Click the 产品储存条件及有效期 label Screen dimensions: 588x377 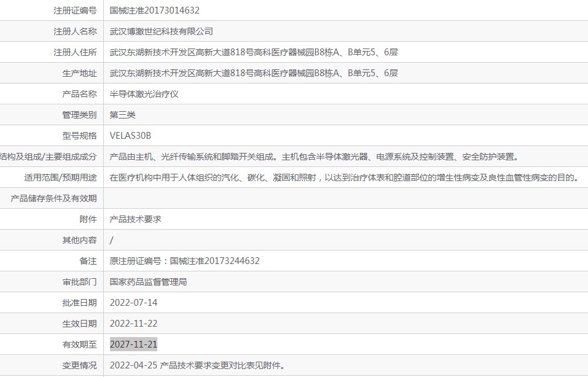pos(53,198)
